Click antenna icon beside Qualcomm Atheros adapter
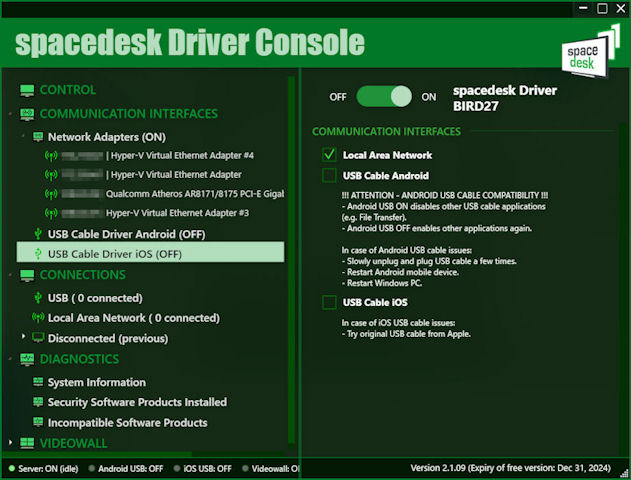Viewport: 631px width, 480px height. coord(51,194)
